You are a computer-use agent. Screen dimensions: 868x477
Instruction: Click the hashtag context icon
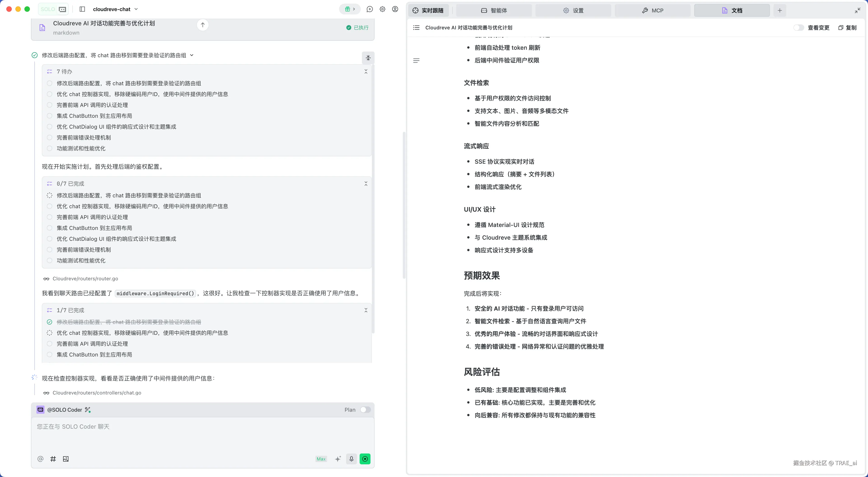pyautogui.click(x=53, y=459)
